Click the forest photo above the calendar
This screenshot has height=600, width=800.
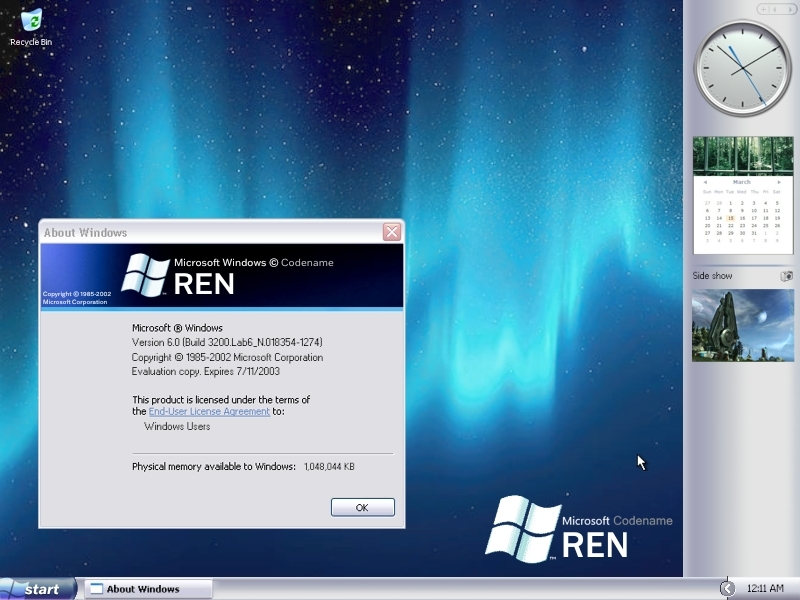tap(742, 155)
